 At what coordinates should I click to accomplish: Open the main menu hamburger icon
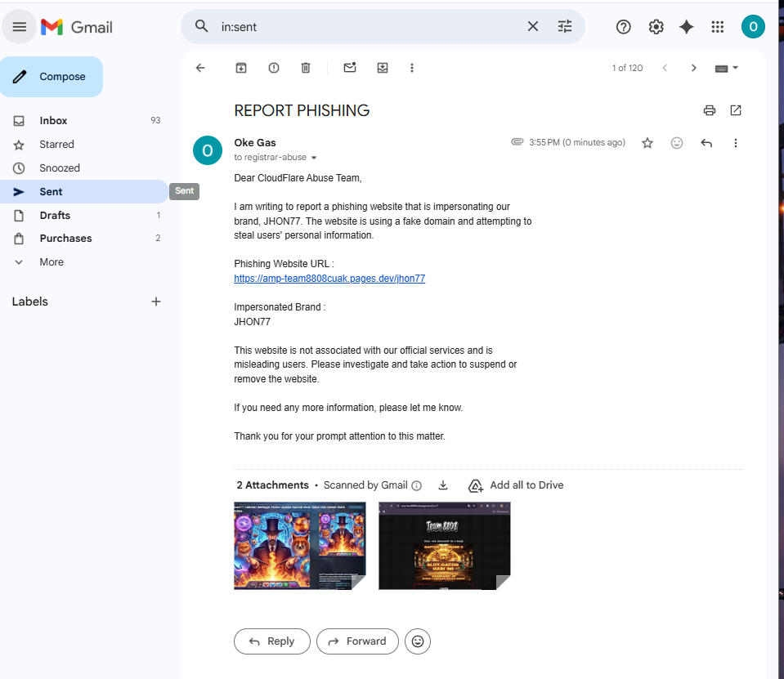20,26
